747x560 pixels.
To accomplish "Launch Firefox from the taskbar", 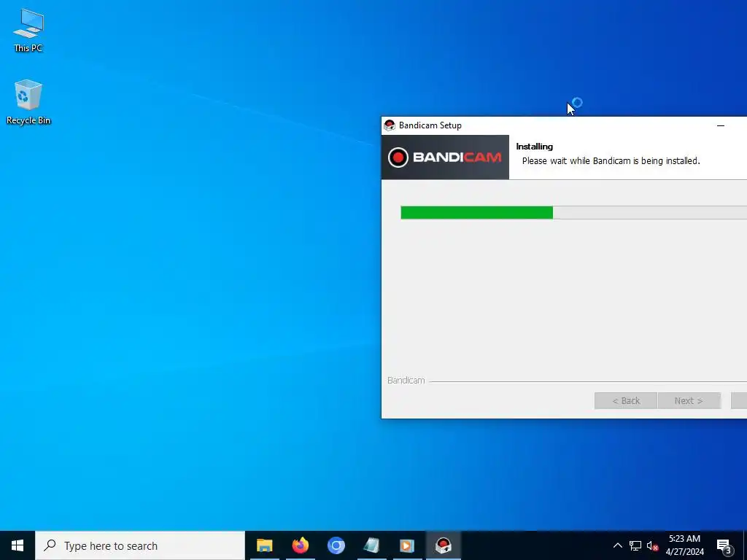I will pyautogui.click(x=300, y=545).
